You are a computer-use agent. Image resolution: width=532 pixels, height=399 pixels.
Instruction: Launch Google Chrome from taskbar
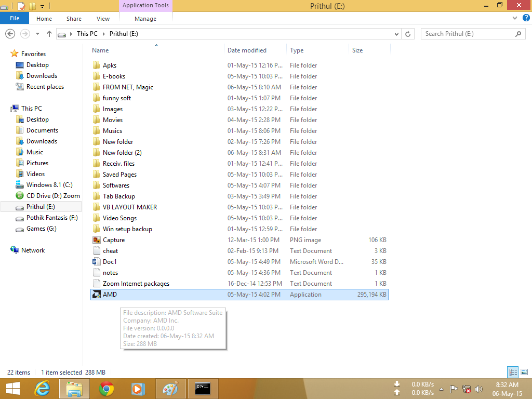107,389
